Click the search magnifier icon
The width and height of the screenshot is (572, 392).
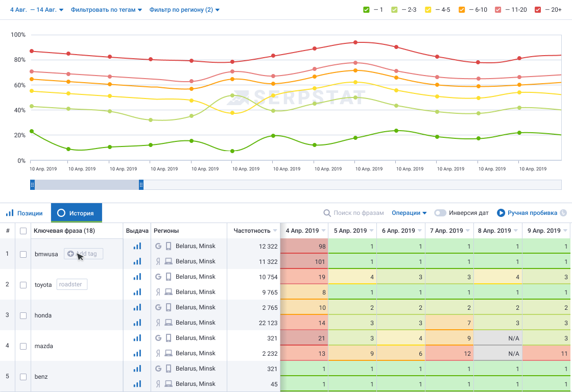click(x=327, y=213)
